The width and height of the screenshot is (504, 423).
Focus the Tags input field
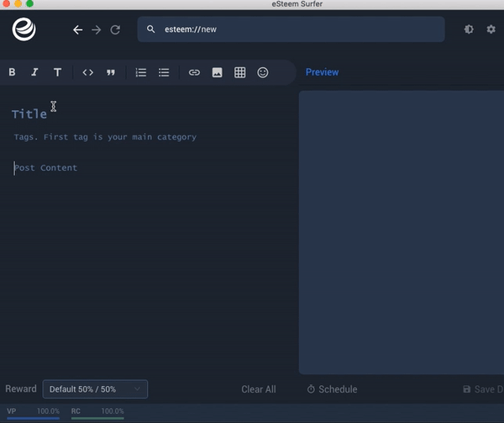click(x=150, y=137)
